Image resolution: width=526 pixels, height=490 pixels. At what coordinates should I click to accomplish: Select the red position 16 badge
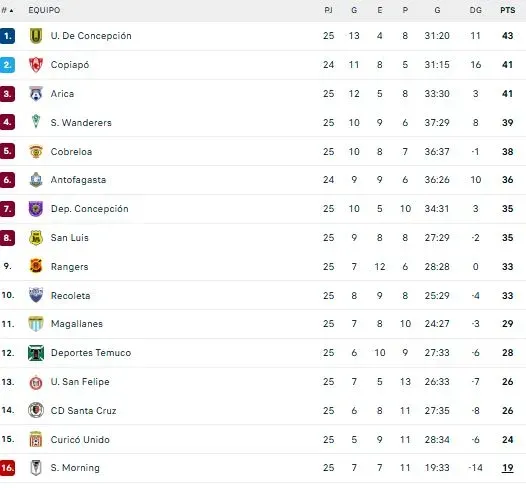[x=7, y=468]
